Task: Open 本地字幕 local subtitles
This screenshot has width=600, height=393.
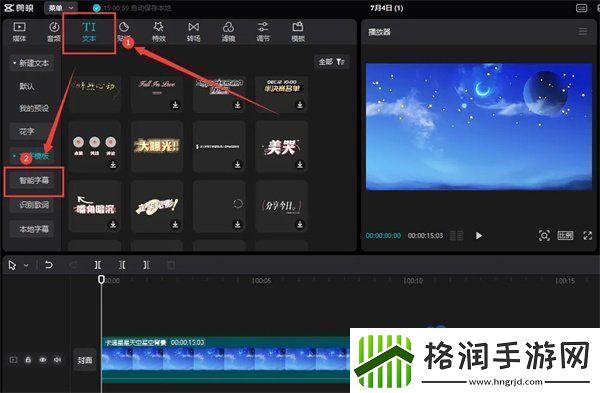Action: (32, 229)
